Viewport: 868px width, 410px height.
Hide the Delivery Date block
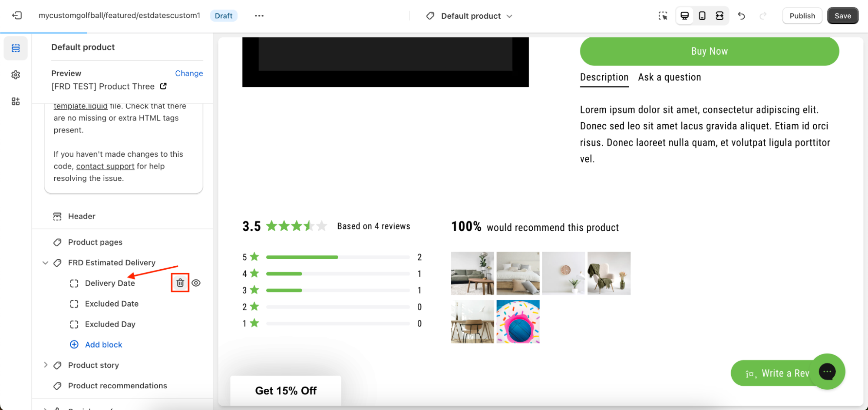[196, 283]
